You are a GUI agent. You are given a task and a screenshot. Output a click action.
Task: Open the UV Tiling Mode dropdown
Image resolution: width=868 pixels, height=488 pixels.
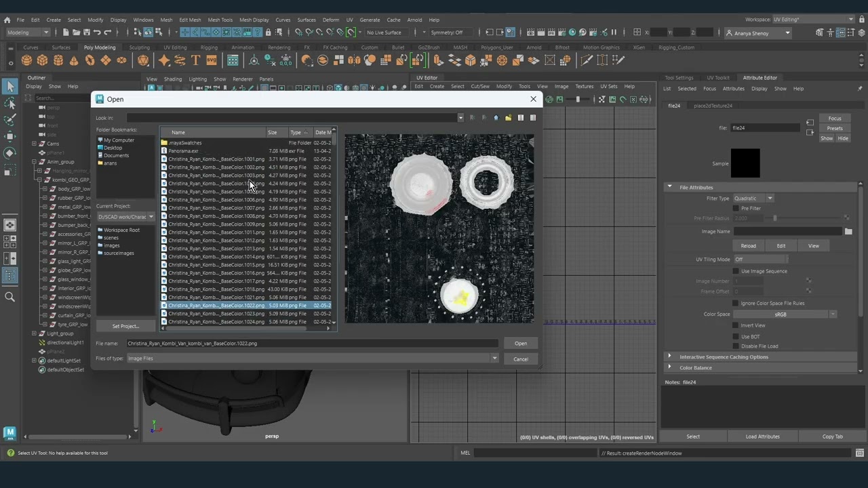pos(760,260)
